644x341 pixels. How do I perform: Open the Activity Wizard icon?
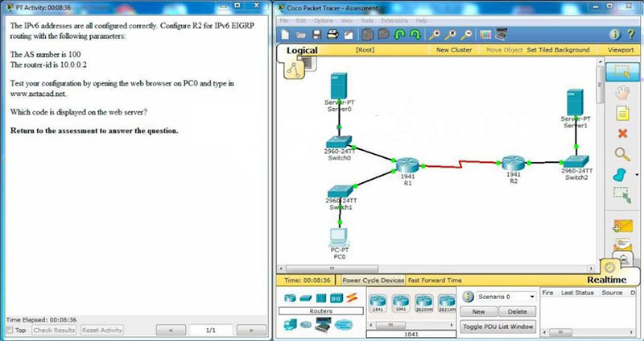coord(349,35)
